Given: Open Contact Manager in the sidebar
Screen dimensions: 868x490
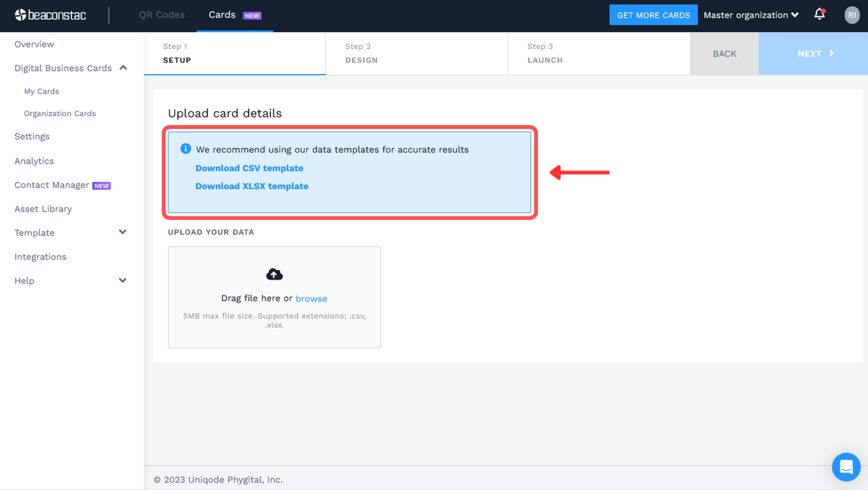Looking at the screenshot, I should click(x=52, y=185).
